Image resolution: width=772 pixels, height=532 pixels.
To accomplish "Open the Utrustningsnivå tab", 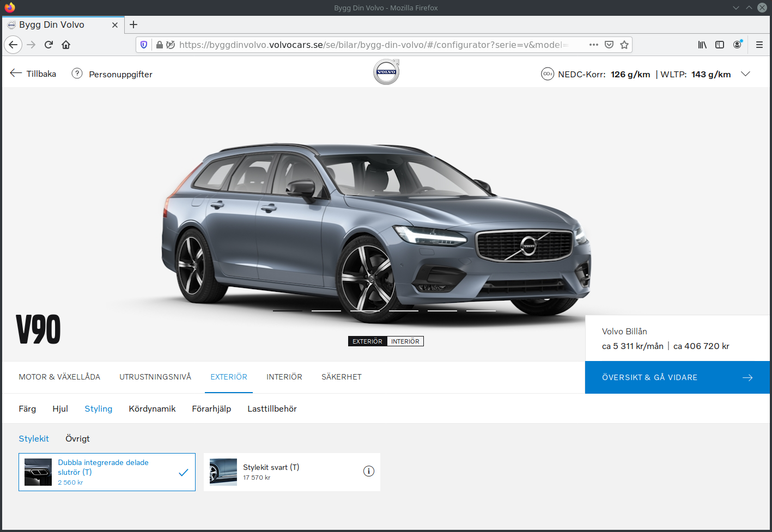I will point(155,377).
